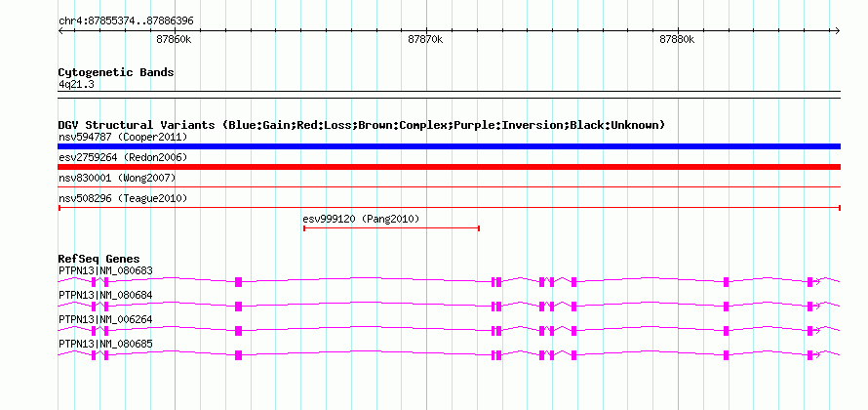Click the esv2759264 (Redon2006) variant label
The image size is (868, 410).
123,157
